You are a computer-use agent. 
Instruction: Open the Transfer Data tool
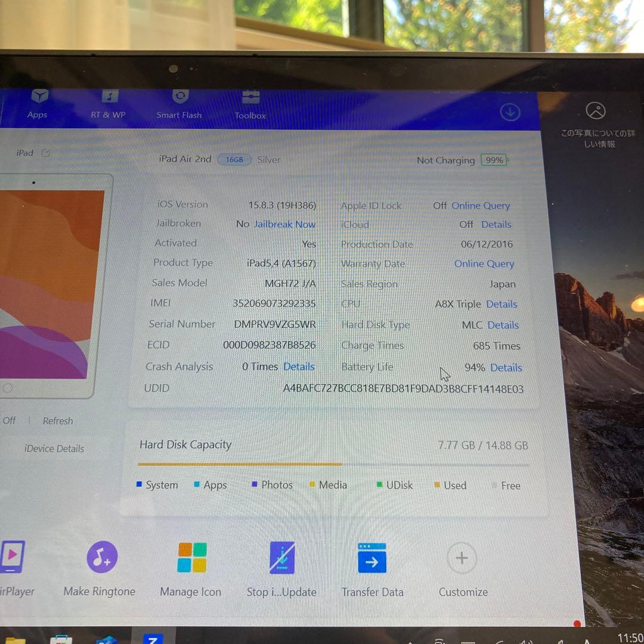(371, 558)
